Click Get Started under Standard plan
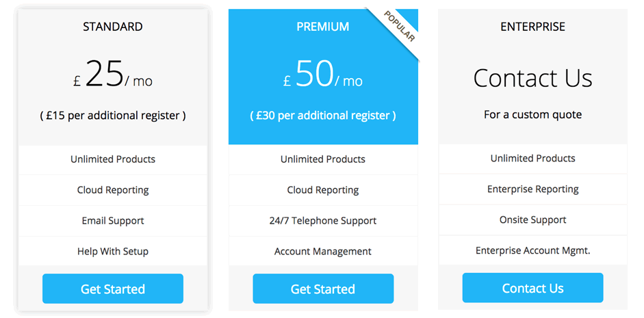The image size is (644, 318). [x=112, y=289]
